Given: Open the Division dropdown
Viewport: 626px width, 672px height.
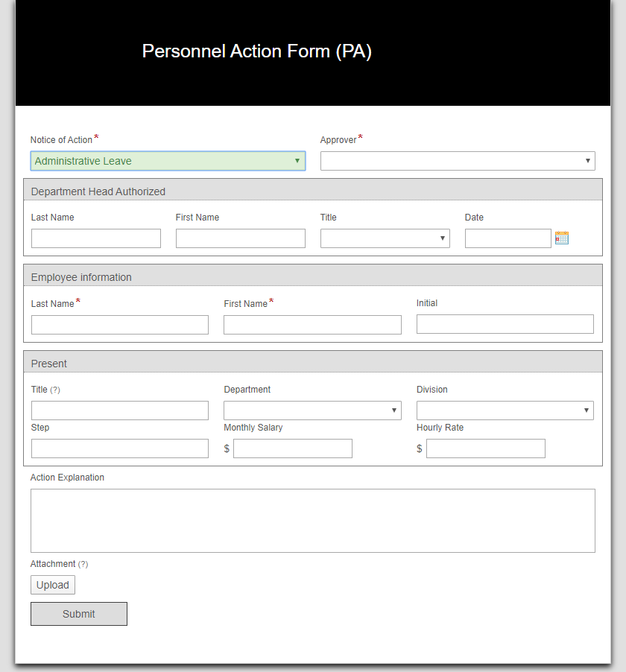Looking at the screenshot, I should coord(505,411).
